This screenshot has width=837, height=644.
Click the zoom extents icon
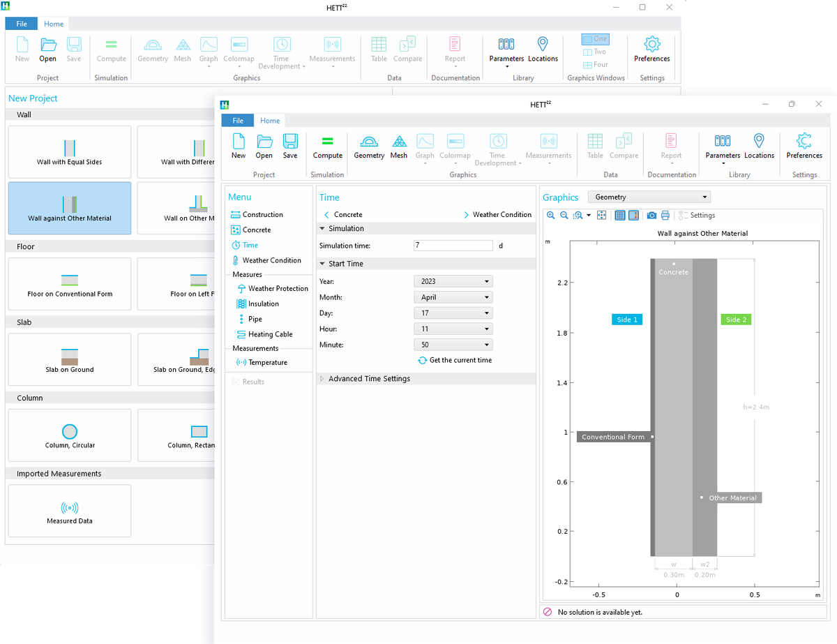click(x=602, y=216)
